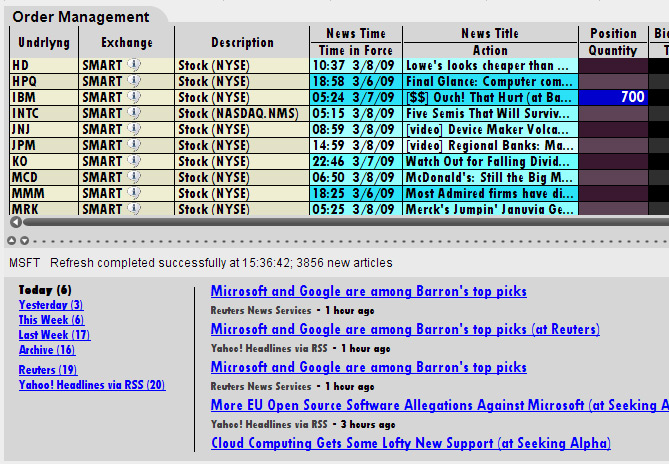Select the MCD underlying cell
This screenshot has height=464, width=669.
tap(44, 177)
